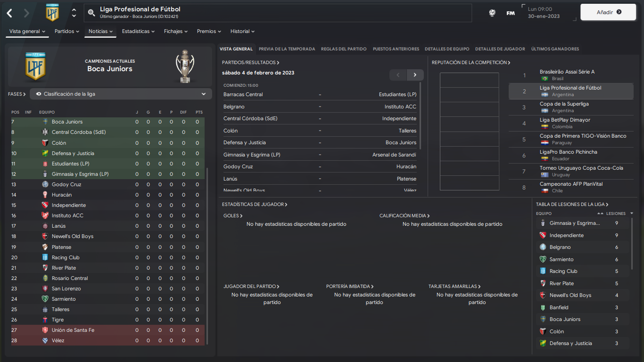Open Estadísticas de jugador link
This screenshot has width=644, height=362.
[255, 204]
